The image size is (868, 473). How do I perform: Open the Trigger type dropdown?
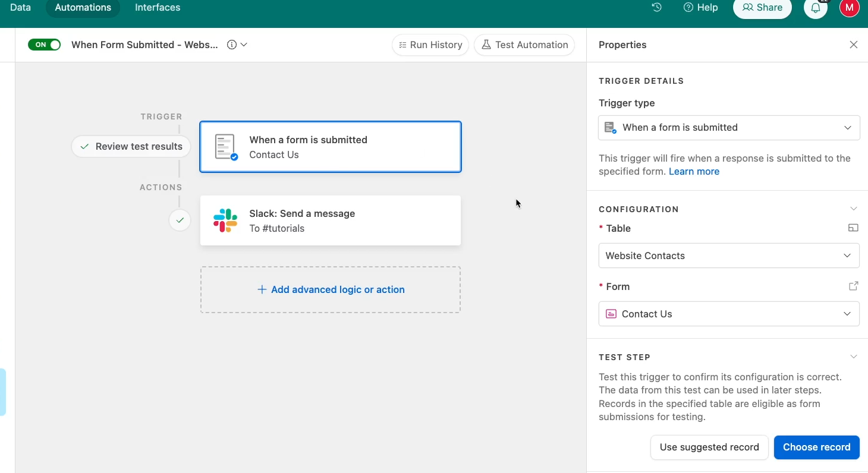pos(729,128)
